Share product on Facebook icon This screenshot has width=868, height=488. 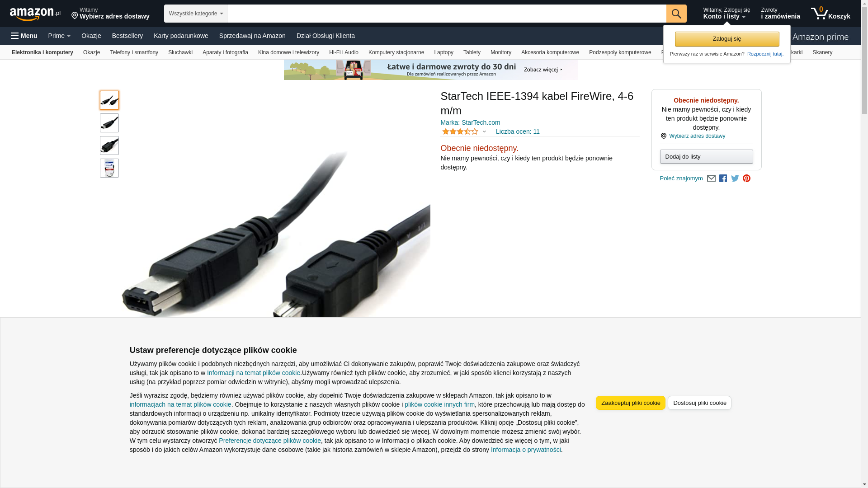[x=723, y=178]
